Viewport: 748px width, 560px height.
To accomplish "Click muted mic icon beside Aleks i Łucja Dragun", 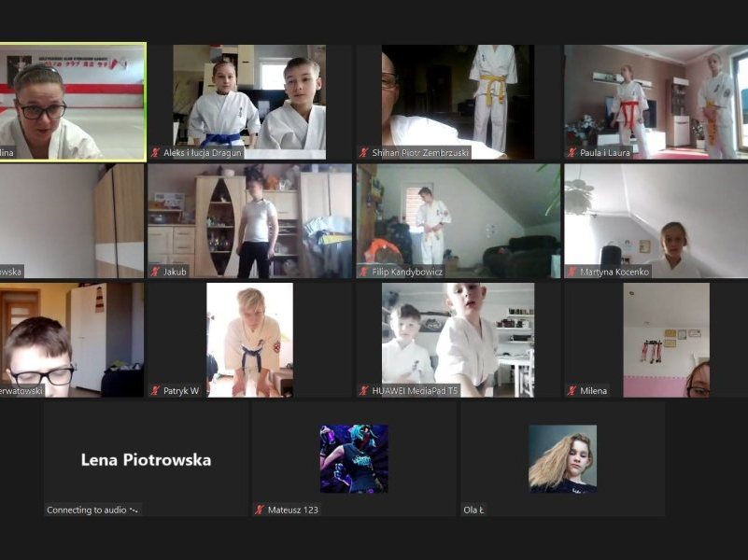I will 155,152.
